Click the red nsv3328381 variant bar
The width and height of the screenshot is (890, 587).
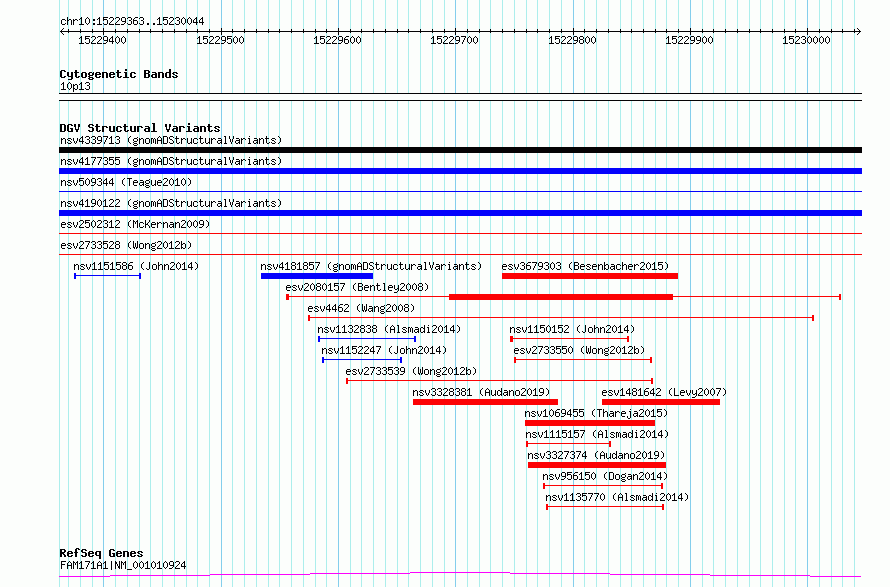(485, 402)
